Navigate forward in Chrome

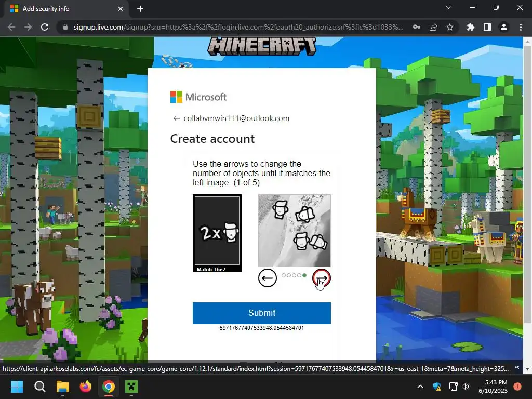point(28,27)
